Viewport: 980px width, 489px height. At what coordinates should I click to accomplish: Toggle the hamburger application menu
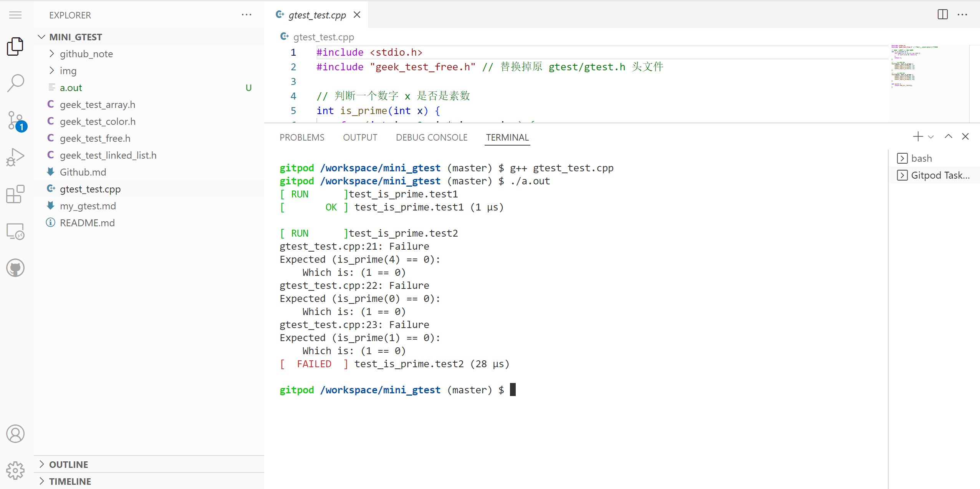pos(15,15)
